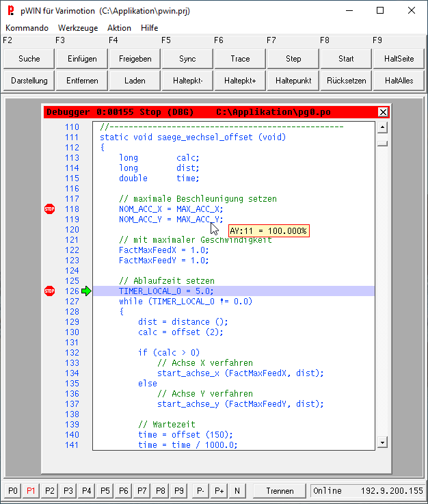Click the Entfernen button
Image resolution: width=428 pixels, height=504 pixels.
click(82, 81)
